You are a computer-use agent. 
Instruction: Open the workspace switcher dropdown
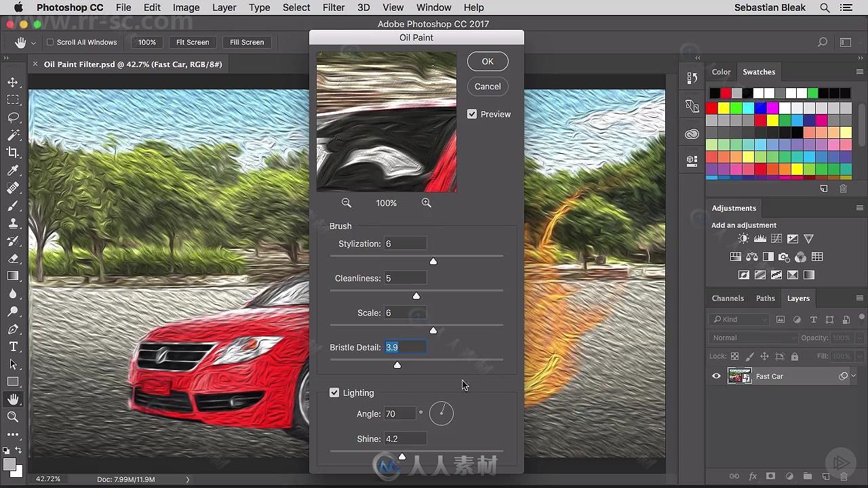(846, 42)
